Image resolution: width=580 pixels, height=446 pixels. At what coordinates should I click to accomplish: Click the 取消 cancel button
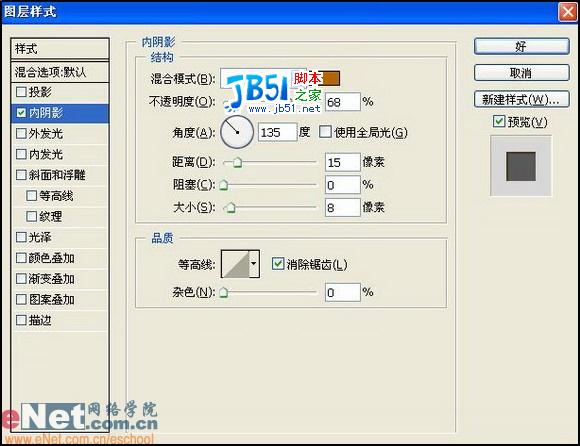point(522,73)
